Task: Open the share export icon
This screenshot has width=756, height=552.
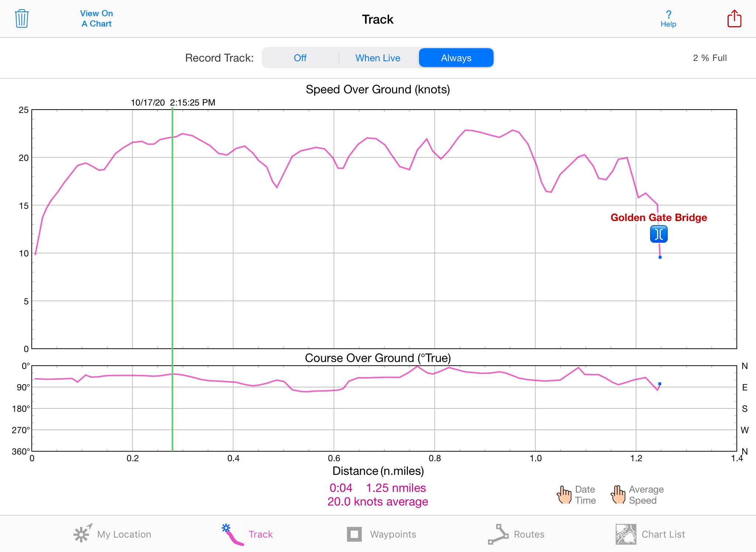Action: point(734,18)
